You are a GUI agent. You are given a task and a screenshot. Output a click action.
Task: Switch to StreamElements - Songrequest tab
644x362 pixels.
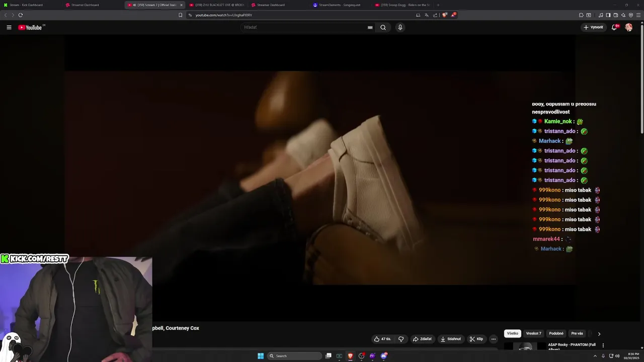[x=340, y=5]
